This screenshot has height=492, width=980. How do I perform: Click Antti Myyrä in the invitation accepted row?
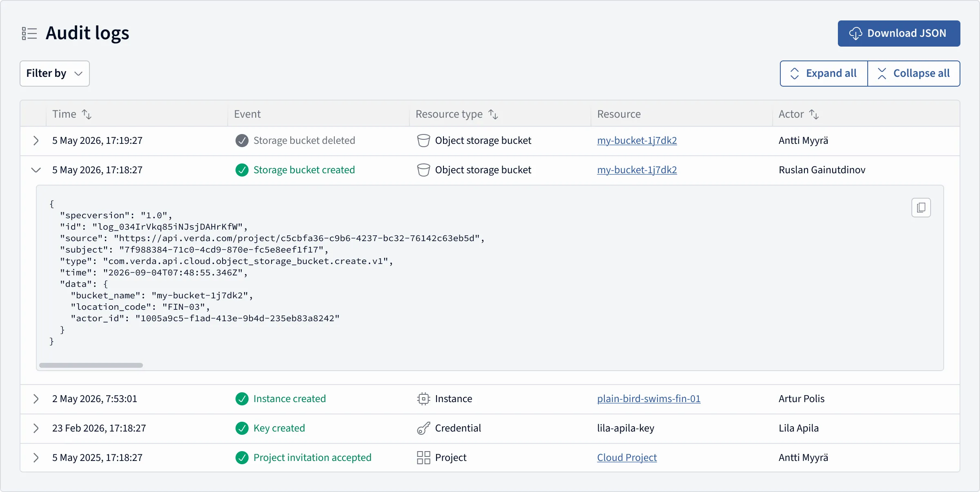[803, 458]
